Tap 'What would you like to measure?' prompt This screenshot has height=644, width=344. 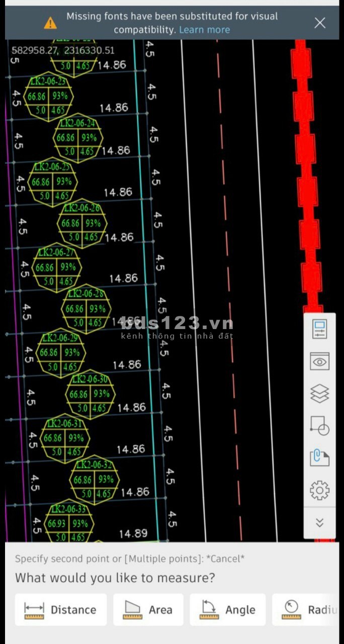(115, 578)
